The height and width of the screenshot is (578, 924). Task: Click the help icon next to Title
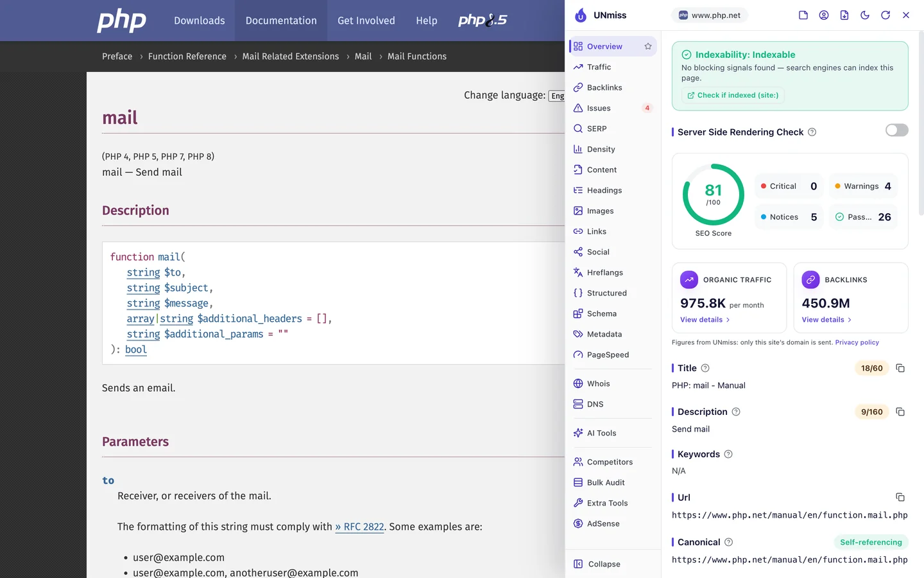coord(705,368)
